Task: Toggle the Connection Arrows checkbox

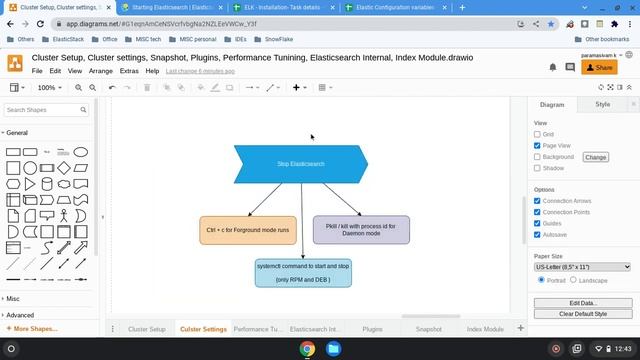Action: [537, 201]
